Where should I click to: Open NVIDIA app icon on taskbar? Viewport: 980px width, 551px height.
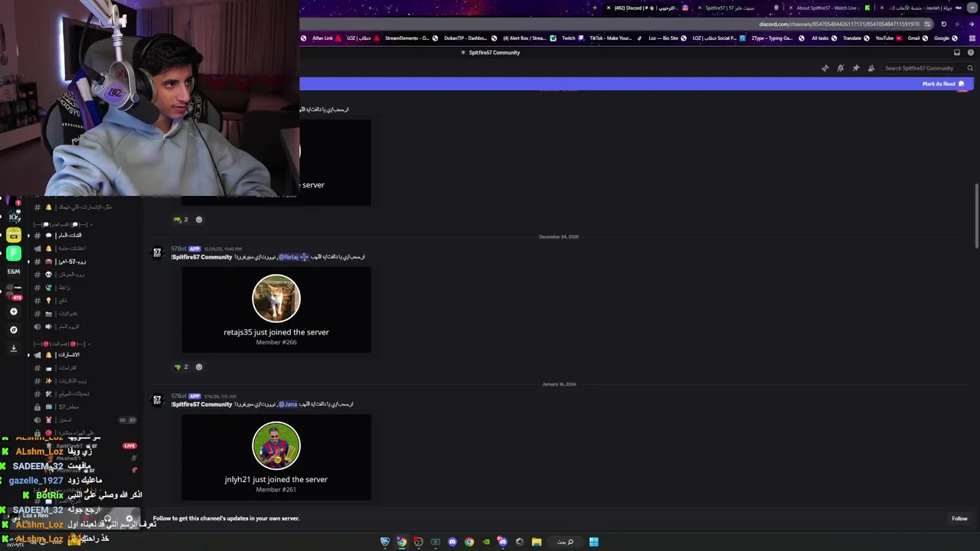click(485, 542)
